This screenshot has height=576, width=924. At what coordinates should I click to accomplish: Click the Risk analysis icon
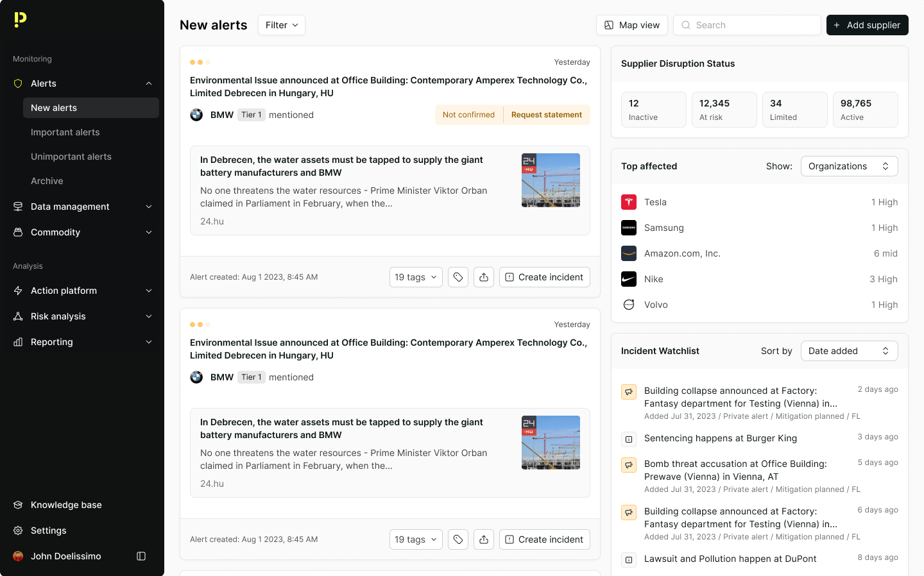point(18,316)
